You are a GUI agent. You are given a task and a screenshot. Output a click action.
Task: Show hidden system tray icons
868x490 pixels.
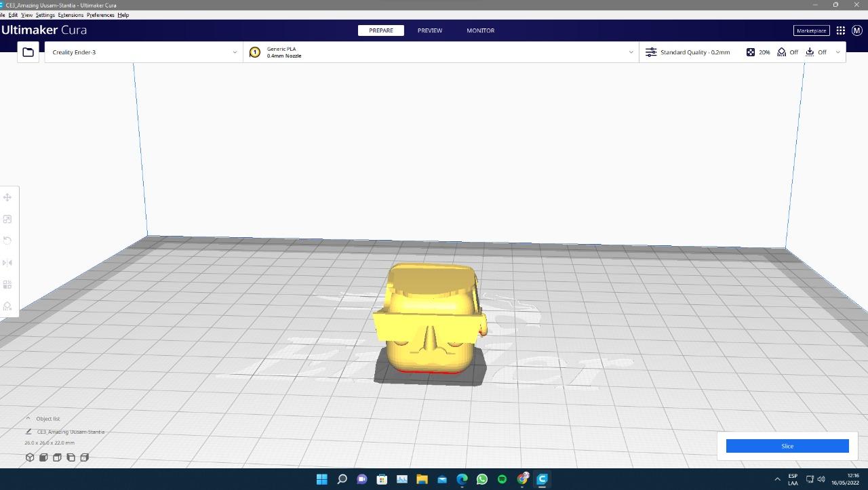[777, 479]
